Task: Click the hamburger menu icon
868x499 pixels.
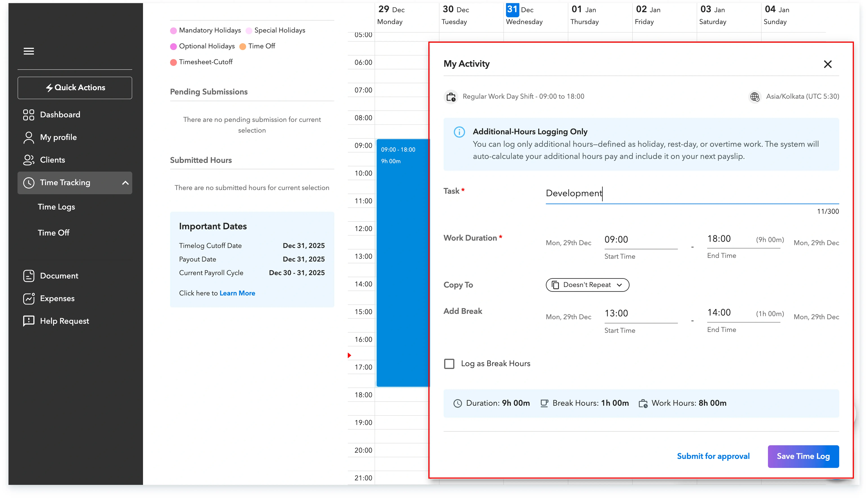Action: (29, 51)
